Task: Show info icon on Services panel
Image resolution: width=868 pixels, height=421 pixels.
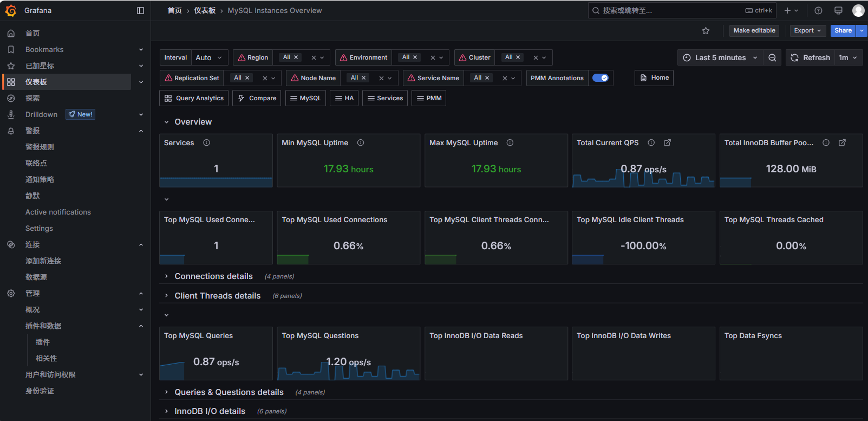Action: coord(206,143)
